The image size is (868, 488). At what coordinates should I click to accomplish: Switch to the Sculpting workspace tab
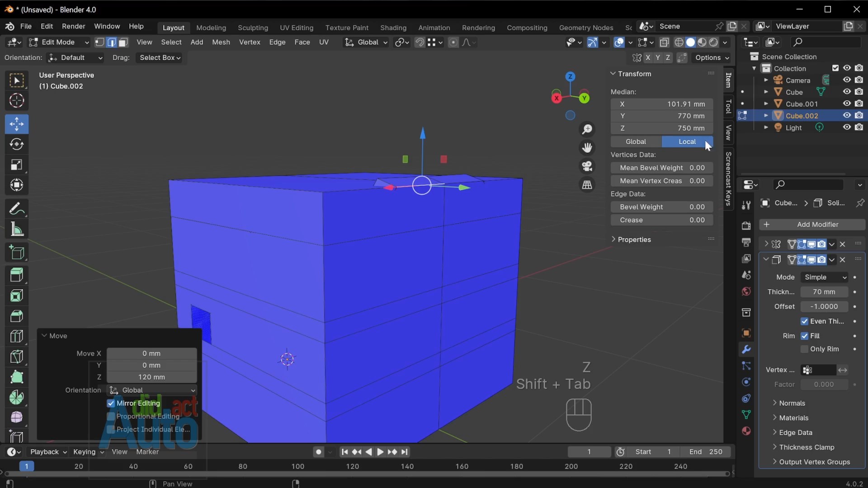[253, 28]
